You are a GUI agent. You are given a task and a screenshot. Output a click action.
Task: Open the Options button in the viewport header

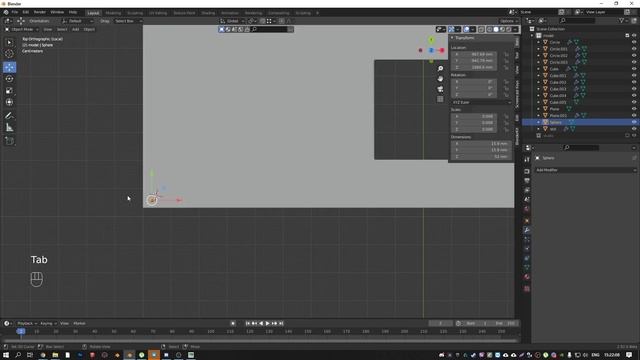[508, 21]
